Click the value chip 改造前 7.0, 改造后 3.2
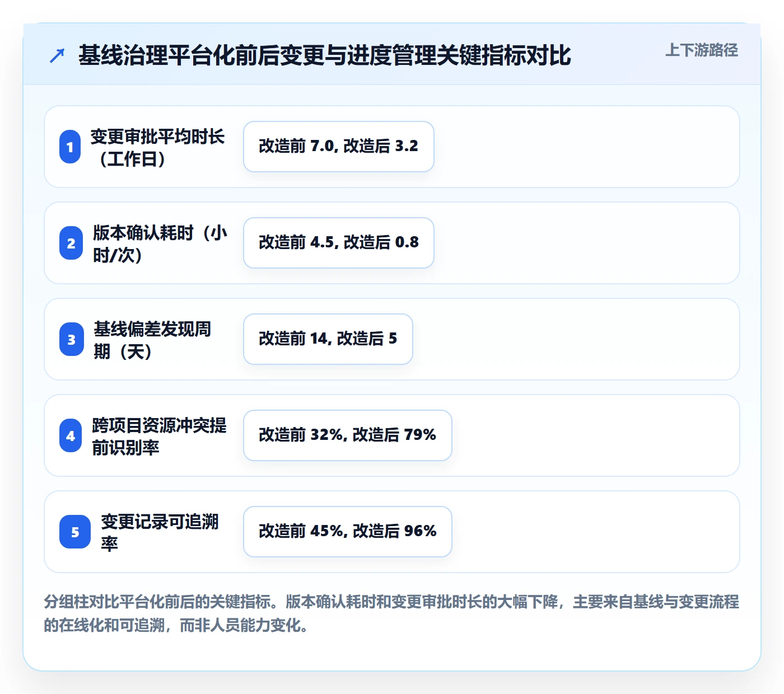The image size is (784, 694). point(339,147)
